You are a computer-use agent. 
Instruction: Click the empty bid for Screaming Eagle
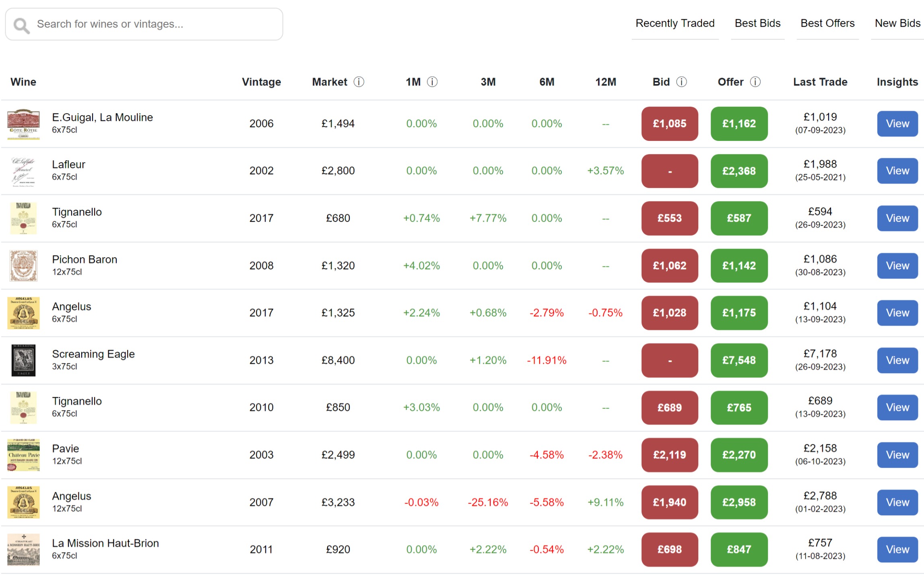click(x=670, y=361)
